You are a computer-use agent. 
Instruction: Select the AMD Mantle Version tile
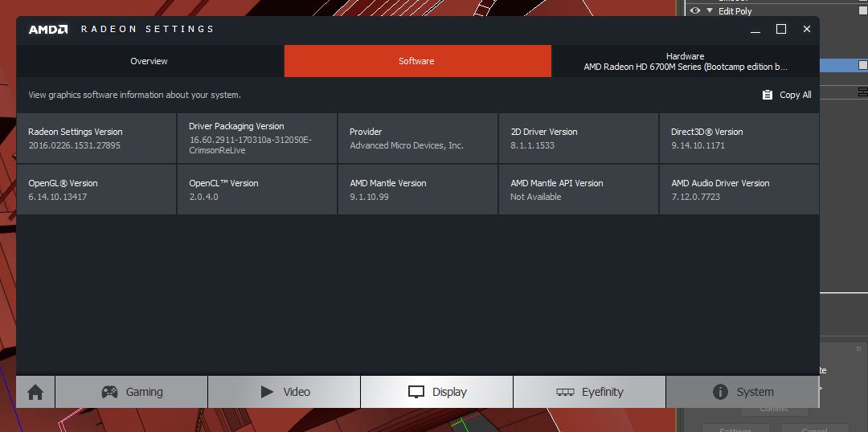click(418, 190)
